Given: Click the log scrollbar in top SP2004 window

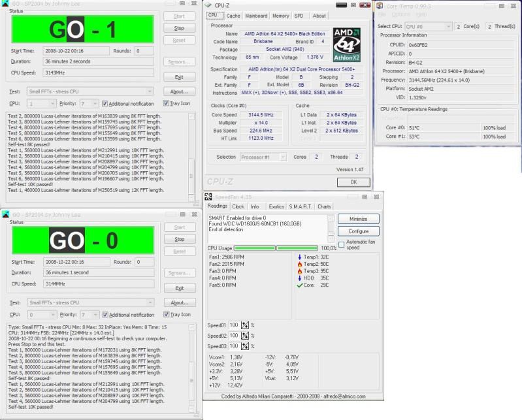Looking at the screenshot, I should pyautogui.click(x=191, y=157).
